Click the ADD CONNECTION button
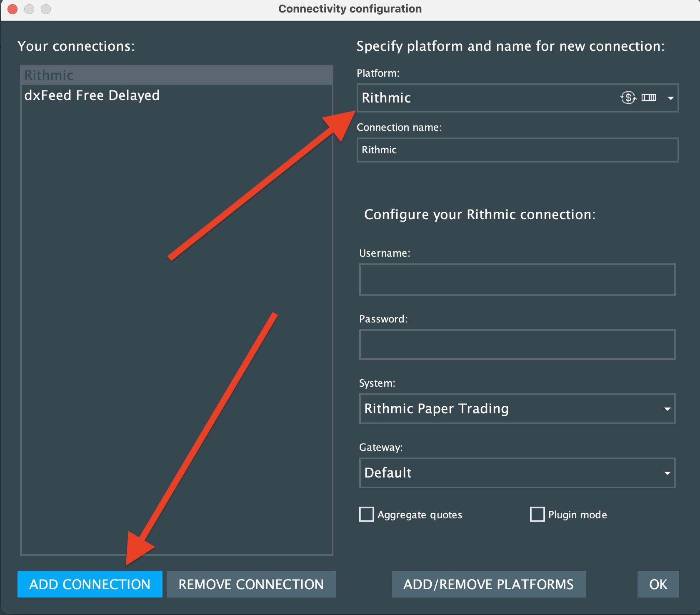This screenshot has width=700, height=615. click(x=90, y=584)
